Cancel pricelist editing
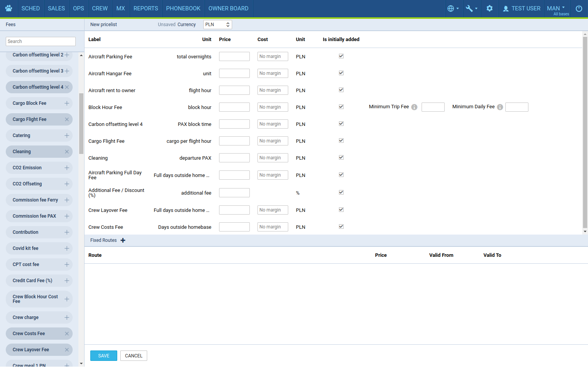The width and height of the screenshot is (588, 367). click(134, 356)
